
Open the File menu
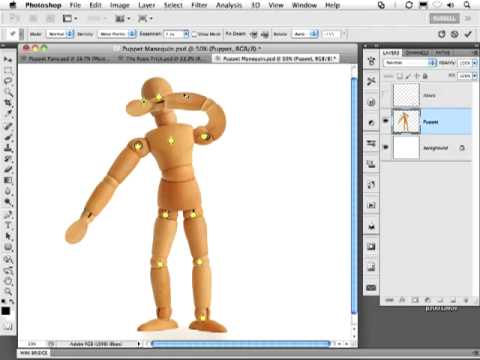coord(75,5)
